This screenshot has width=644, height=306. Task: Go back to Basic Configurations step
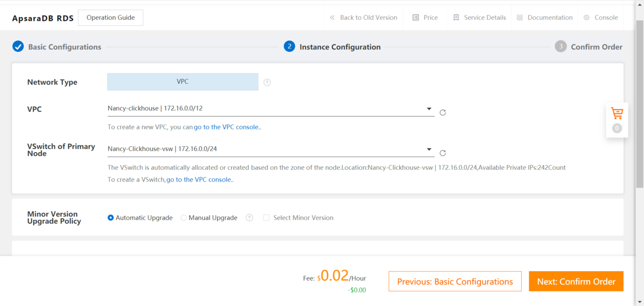click(x=64, y=47)
